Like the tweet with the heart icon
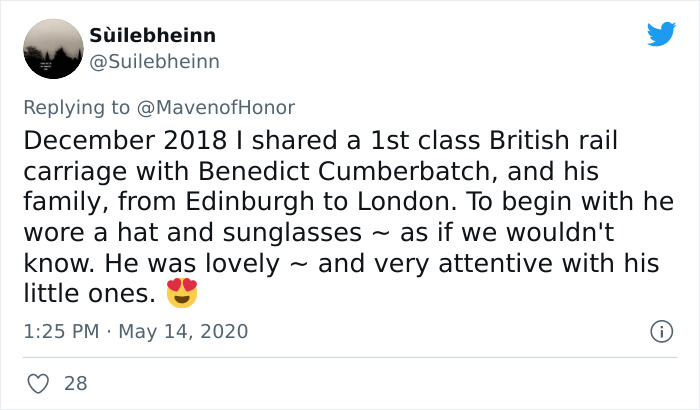The image size is (700, 410). coord(37,382)
